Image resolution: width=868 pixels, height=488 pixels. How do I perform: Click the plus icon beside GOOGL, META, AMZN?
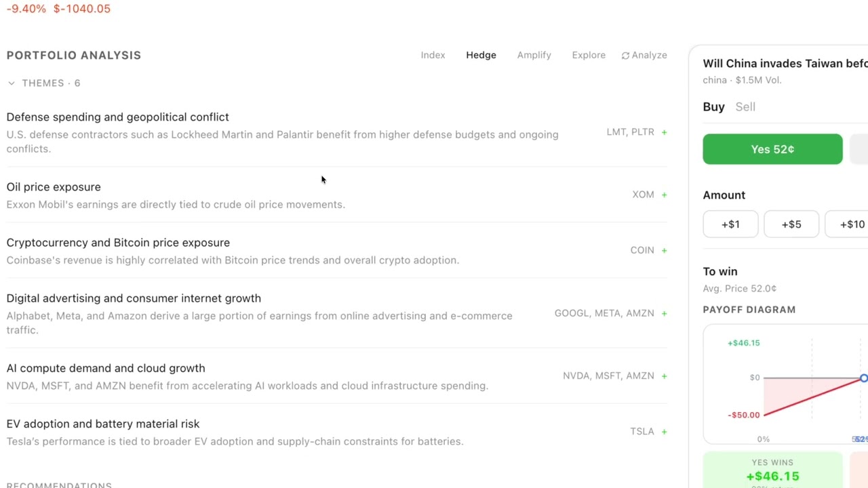click(x=664, y=313)
